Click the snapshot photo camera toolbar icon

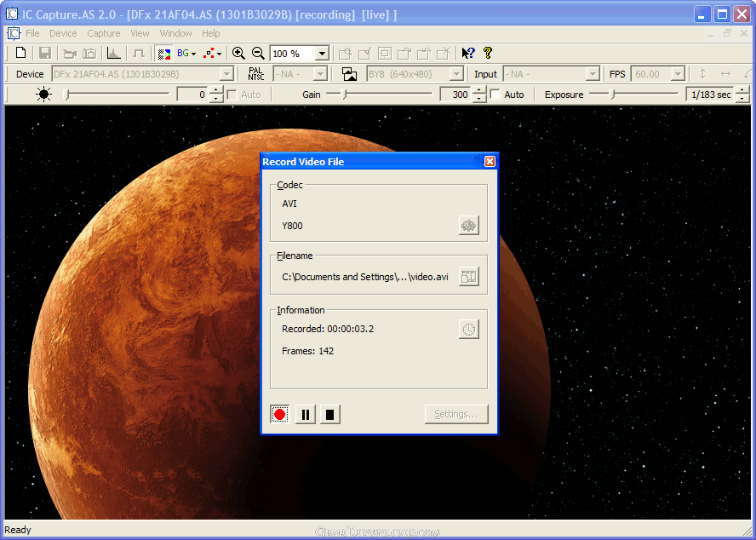(x=89, y=54)
